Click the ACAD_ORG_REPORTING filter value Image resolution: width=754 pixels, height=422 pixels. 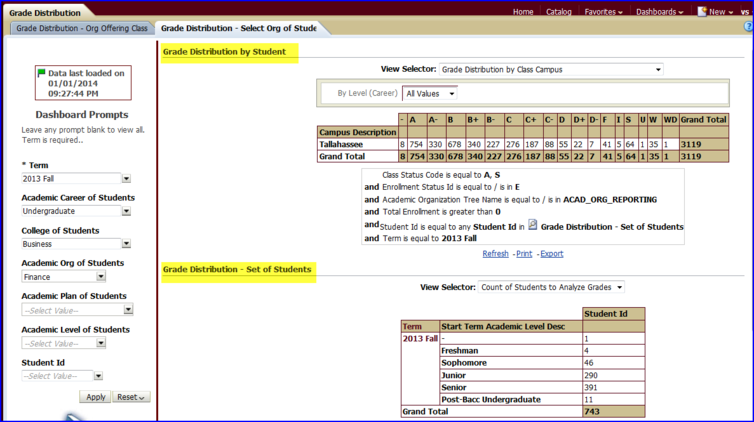coord(610,199)
